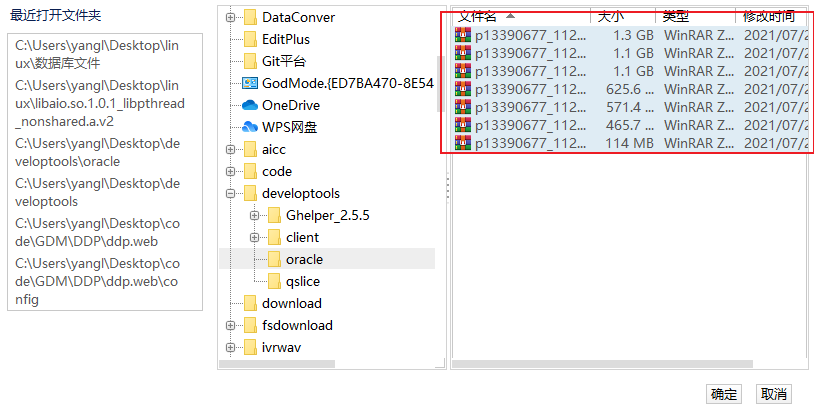
Task: Expand the aicc folder in tree
Action: (x=231, y=149)
